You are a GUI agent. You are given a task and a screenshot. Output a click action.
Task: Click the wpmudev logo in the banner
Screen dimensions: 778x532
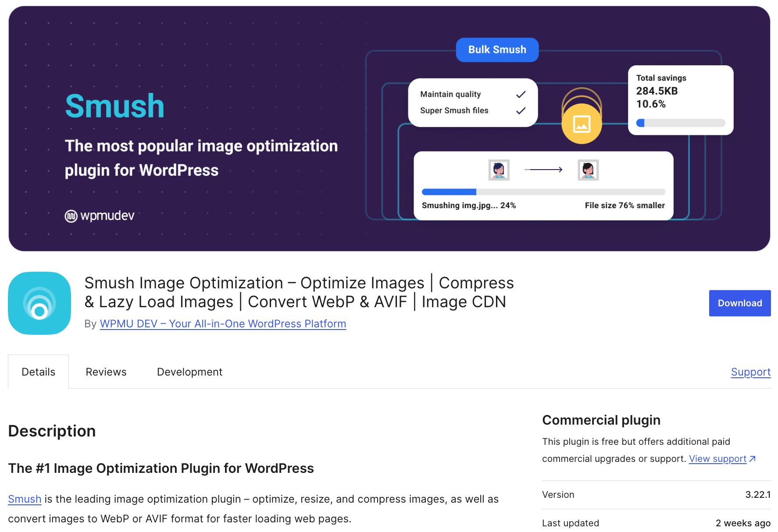tap(100, 215)
